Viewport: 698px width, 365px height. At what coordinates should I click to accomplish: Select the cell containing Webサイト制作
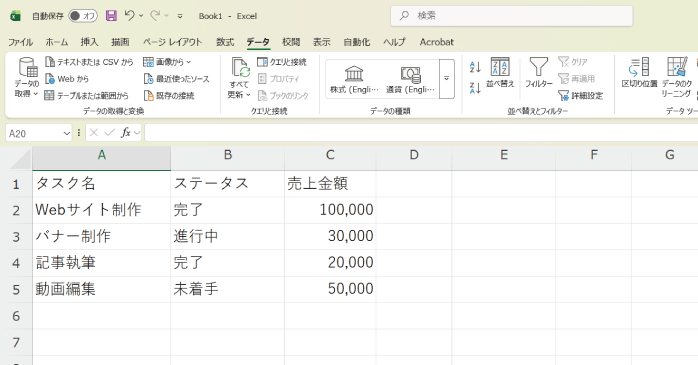[x=101, y=210]
